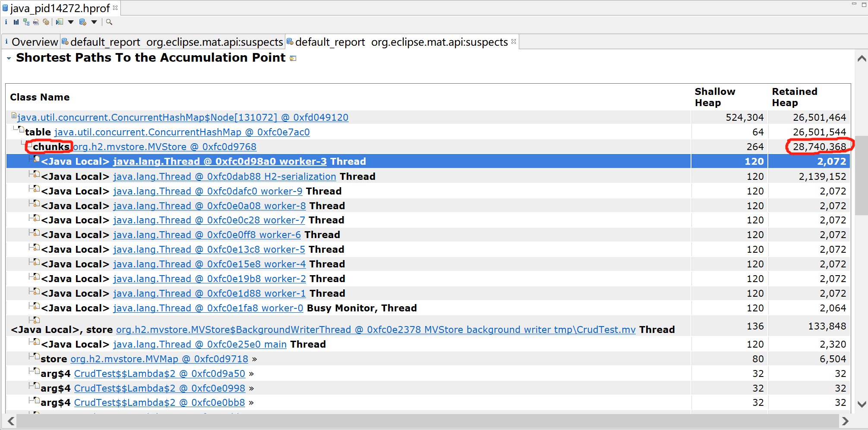This screenshot has width=868, height=430.
Task: Activate the search magnifier tool
Action: coord(109,22)
